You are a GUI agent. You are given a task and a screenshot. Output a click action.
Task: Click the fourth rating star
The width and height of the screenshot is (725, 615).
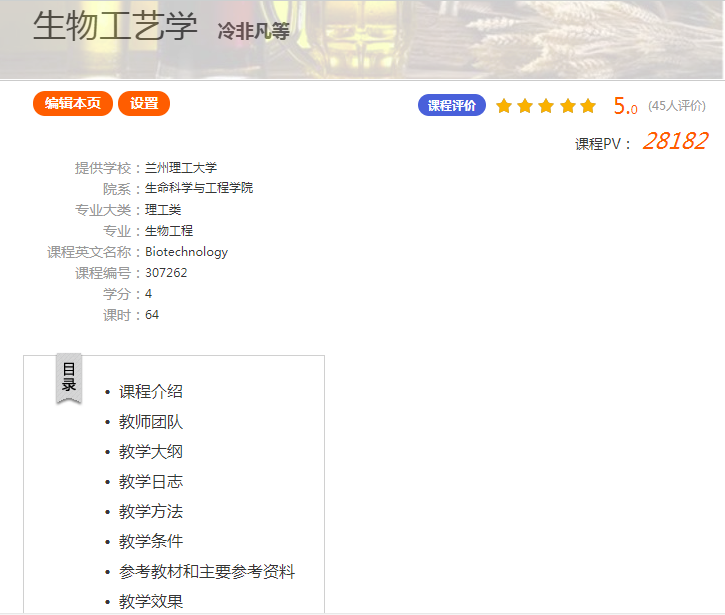pos(567,106)
